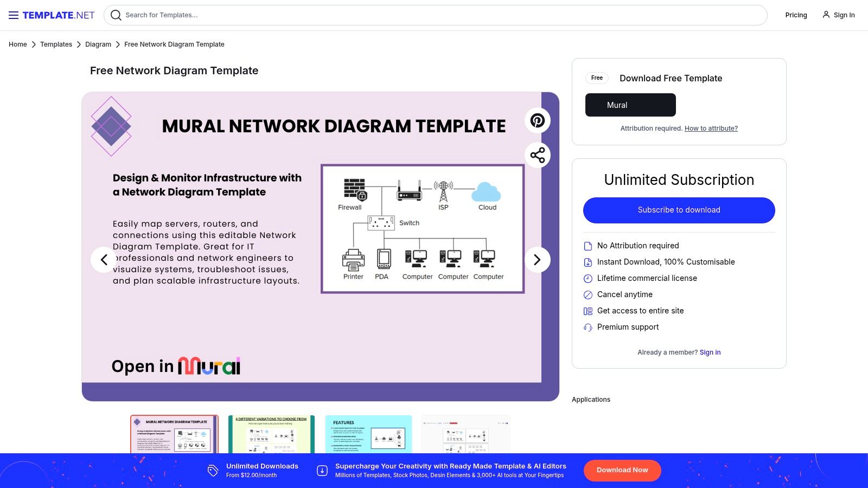Click the Supercharge Your Creativity banner text

pos(450,466)
